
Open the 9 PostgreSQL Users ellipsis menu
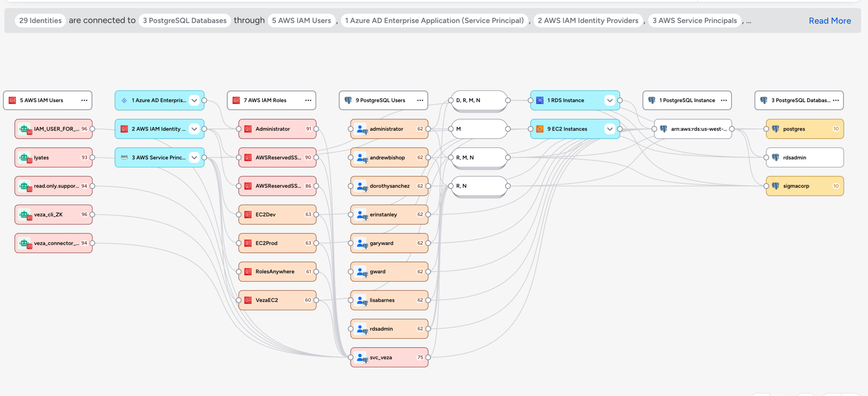tap(420, 100)
